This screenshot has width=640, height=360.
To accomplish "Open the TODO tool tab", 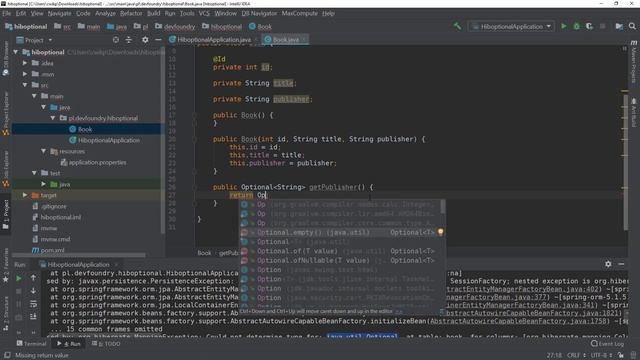I will (x=107, y=344).
